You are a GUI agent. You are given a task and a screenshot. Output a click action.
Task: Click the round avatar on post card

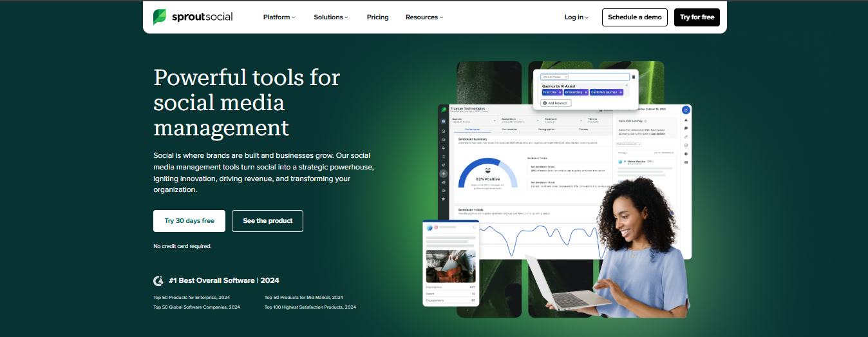point(429,227)
